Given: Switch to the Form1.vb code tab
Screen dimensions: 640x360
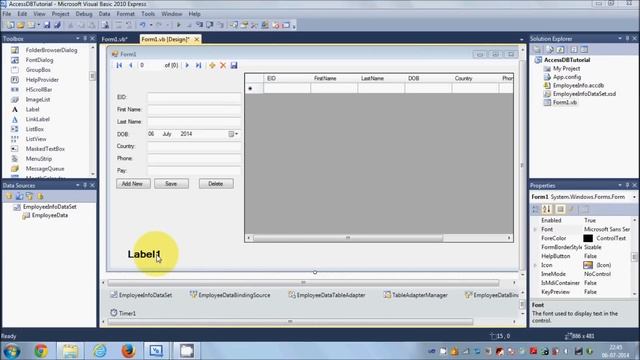Looking at the screenshot, I should [x=114, y=39].
